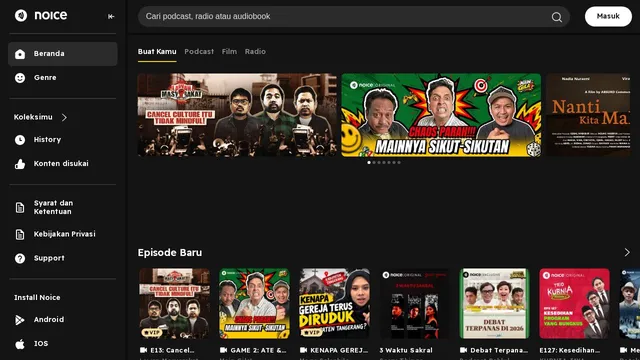The width and height of the screenshot is (640, 360).
Task: Select the first carousel dot indicator
Action: (369, 162)
